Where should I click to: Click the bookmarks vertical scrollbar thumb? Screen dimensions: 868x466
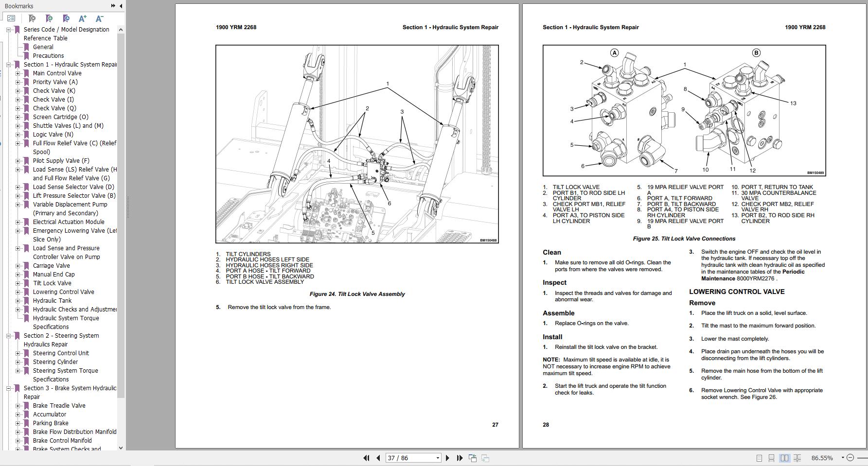[x=121, y=215]
